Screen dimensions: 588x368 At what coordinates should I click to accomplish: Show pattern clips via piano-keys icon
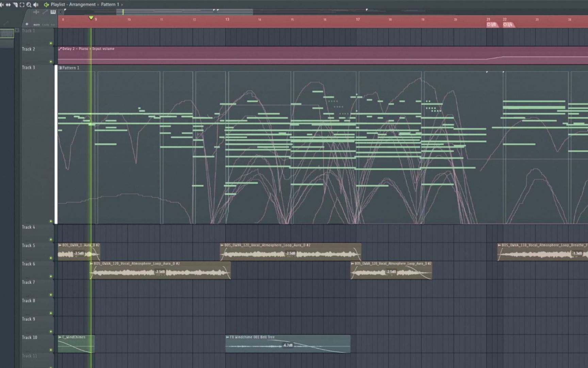pyautogui.click(x=53, y=12)
